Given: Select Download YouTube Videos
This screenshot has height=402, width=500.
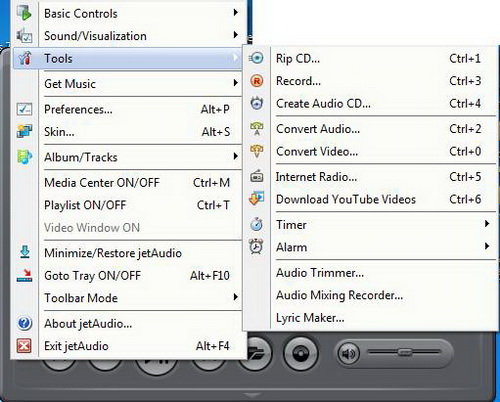Looking at the screenshot, I should [x=371, y=199].
